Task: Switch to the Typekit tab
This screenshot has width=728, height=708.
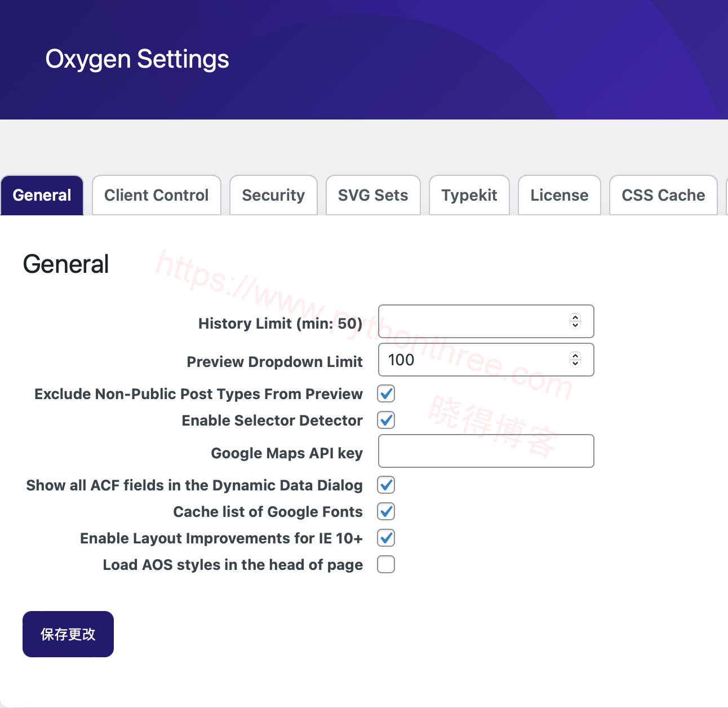Action: (x=469, y=195)
